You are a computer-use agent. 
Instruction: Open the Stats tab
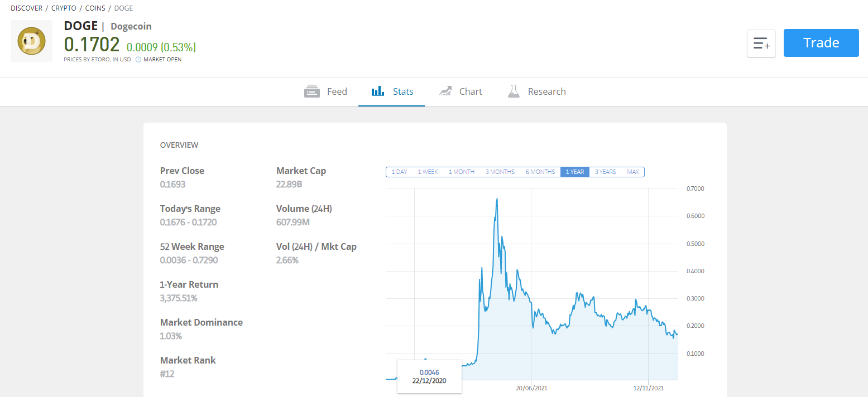tap(392, 91)
